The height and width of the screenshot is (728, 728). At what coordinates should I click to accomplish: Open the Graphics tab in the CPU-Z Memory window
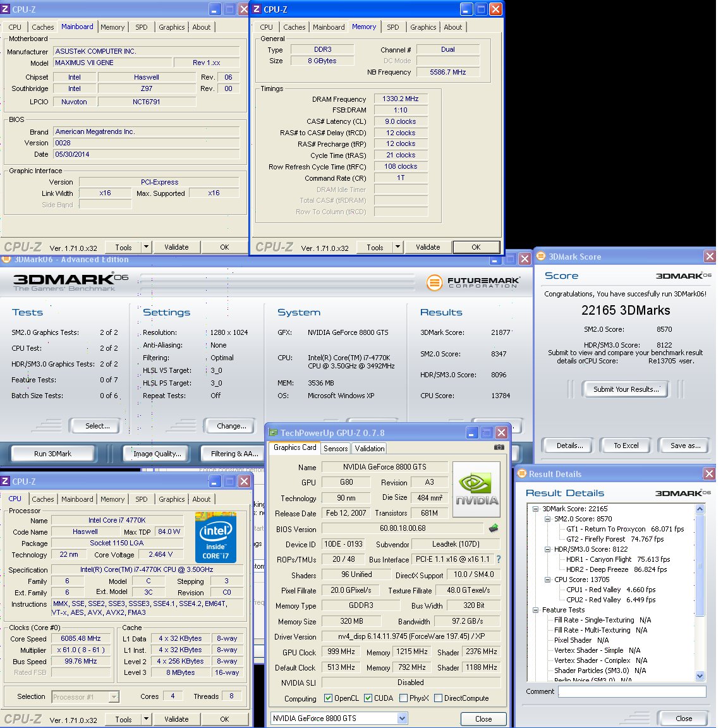(x=423, y=27)
